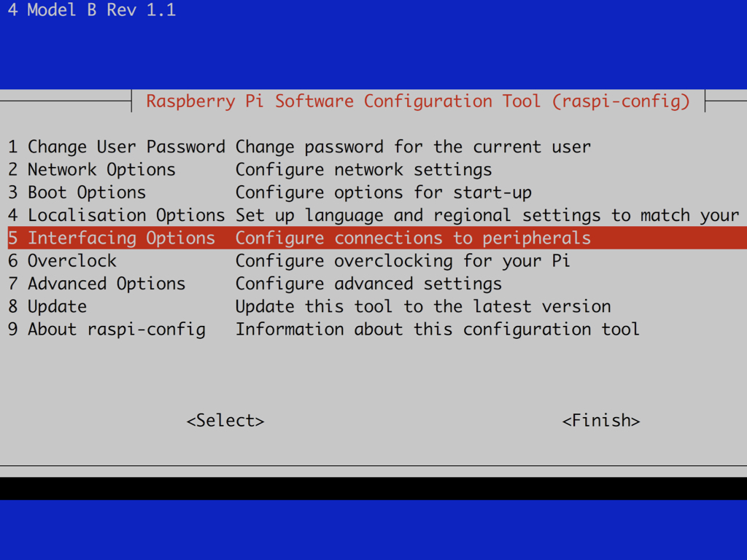The width and height of the screenshot is (747, 560).
Task: Click 'Configure connections to peripherals' description
Action: point(414,238)
